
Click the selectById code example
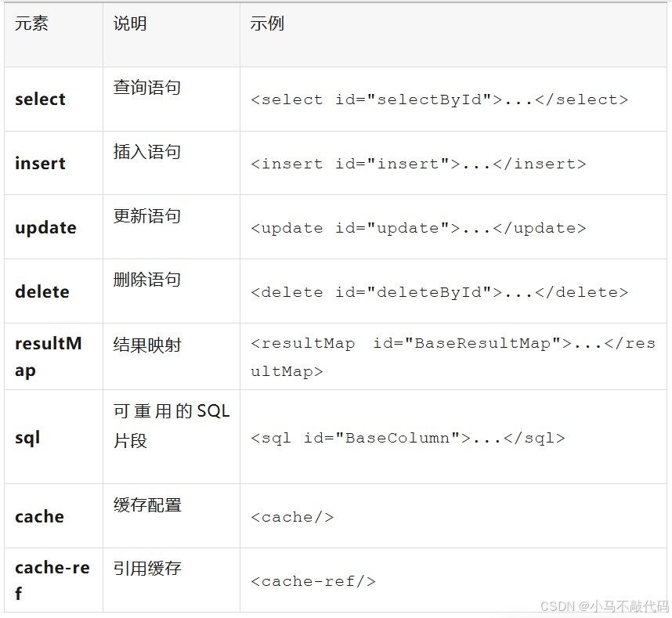coord(439,100)
